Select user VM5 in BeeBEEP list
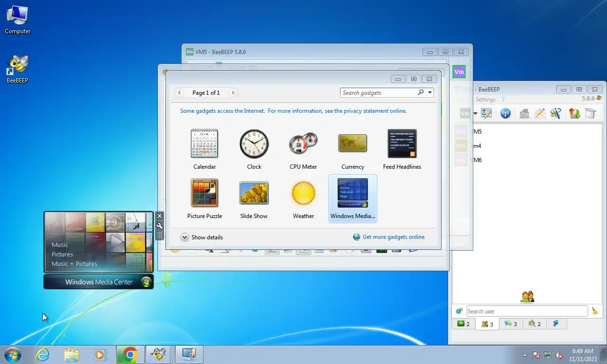The image size is (607, 364). (528, 132)
